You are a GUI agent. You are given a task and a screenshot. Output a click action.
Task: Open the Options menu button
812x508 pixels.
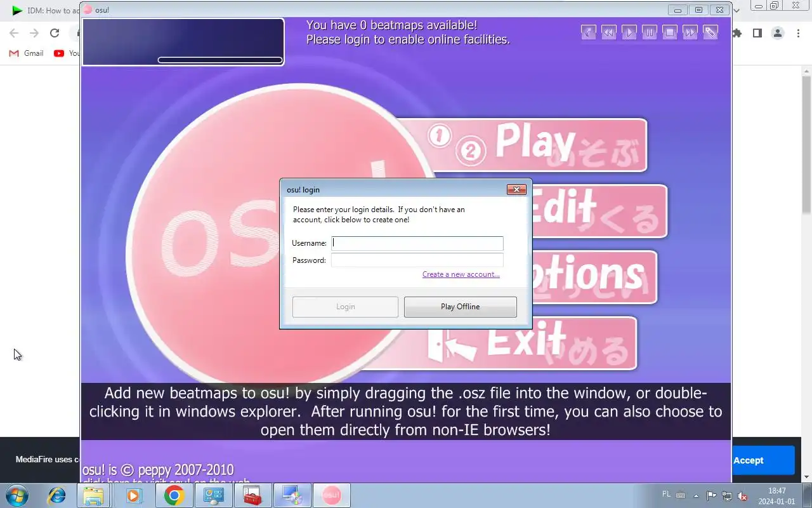594,277
